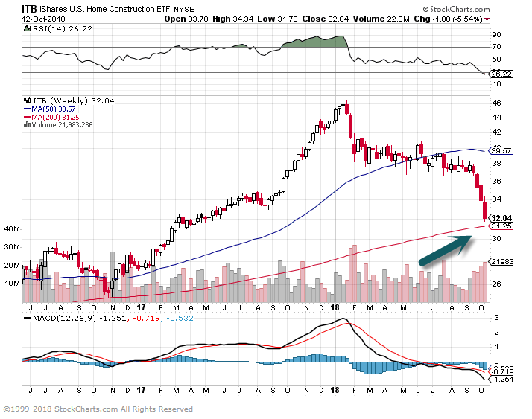Screen dimensions: 532x419
Task: Click the 32.04 last price tag
Action: 501,218
